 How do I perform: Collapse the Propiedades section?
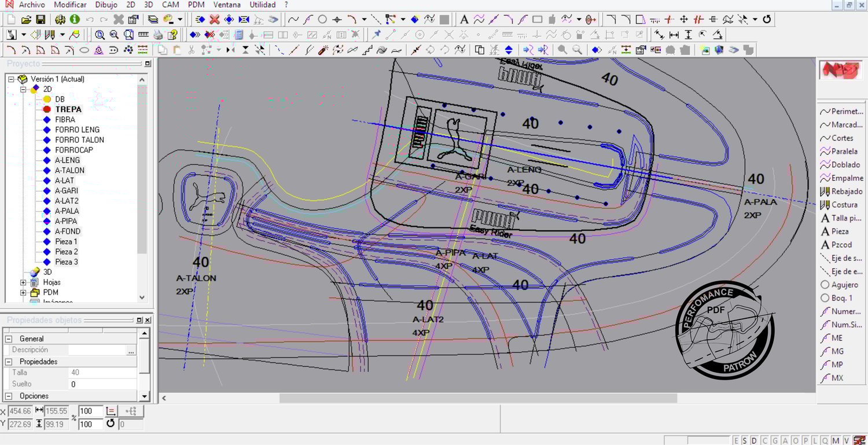point(8,362)
